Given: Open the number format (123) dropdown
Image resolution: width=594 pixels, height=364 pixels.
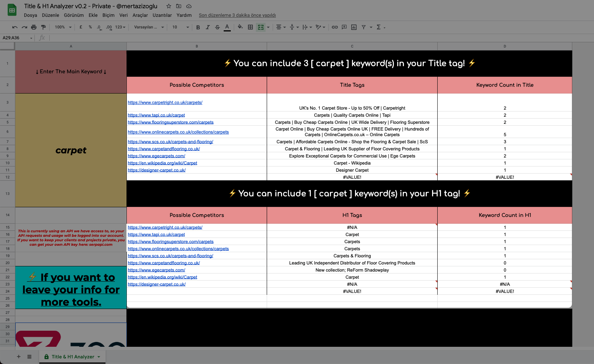Looking at the screenshot, I should click(120, 27).
